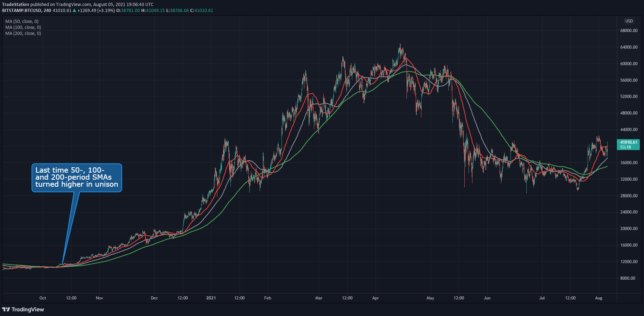Click the green up-triangle beside the price change

coord(74,10)
